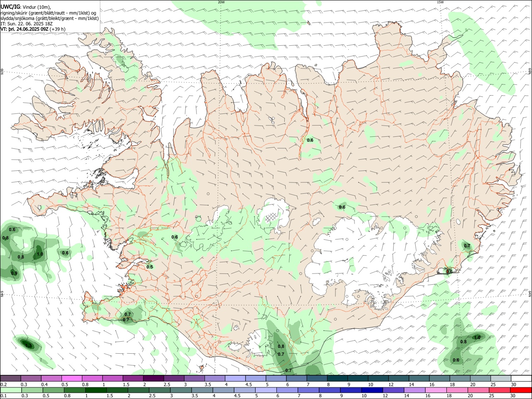Pick the grey-green swatch between 3 and 3.5, bottom row

tap(181, 390)
